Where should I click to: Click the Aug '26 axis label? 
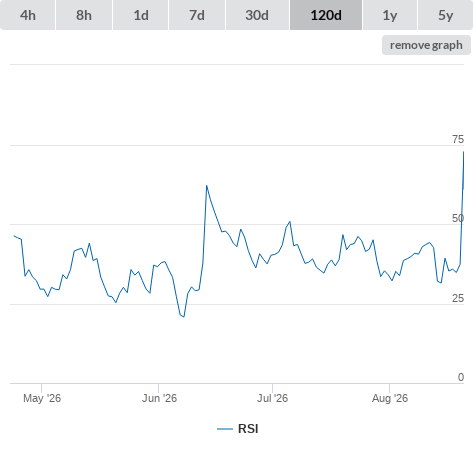coord(390,398)
